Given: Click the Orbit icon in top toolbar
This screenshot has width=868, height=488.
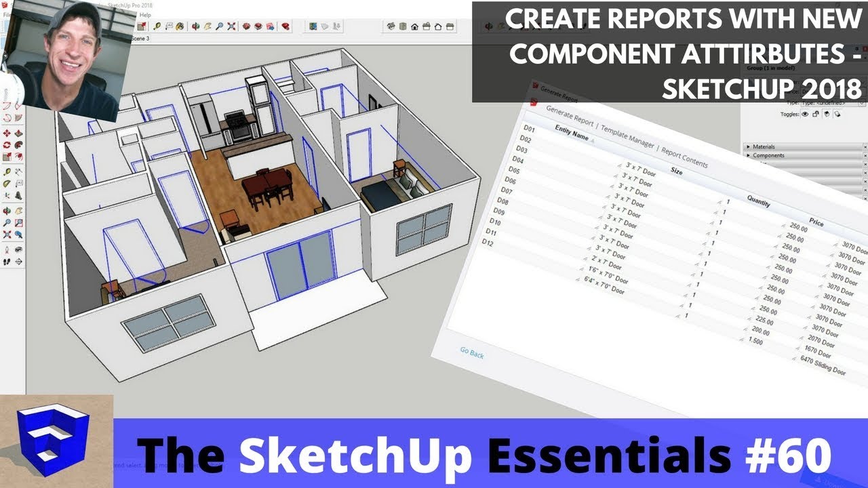Looking at the screenshot, I should coord(195,26).
